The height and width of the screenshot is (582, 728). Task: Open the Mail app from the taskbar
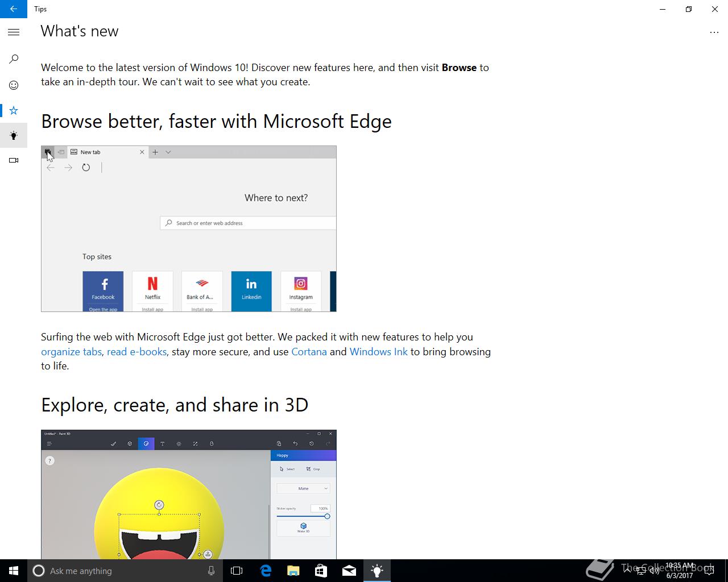tap(349, 571)
